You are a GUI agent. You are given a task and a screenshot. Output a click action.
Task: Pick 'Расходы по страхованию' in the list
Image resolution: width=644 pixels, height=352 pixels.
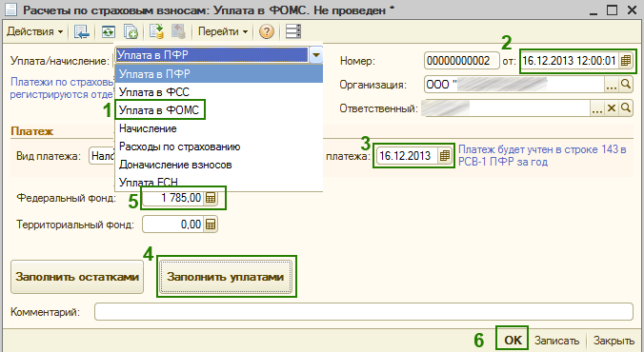point(219,147)
